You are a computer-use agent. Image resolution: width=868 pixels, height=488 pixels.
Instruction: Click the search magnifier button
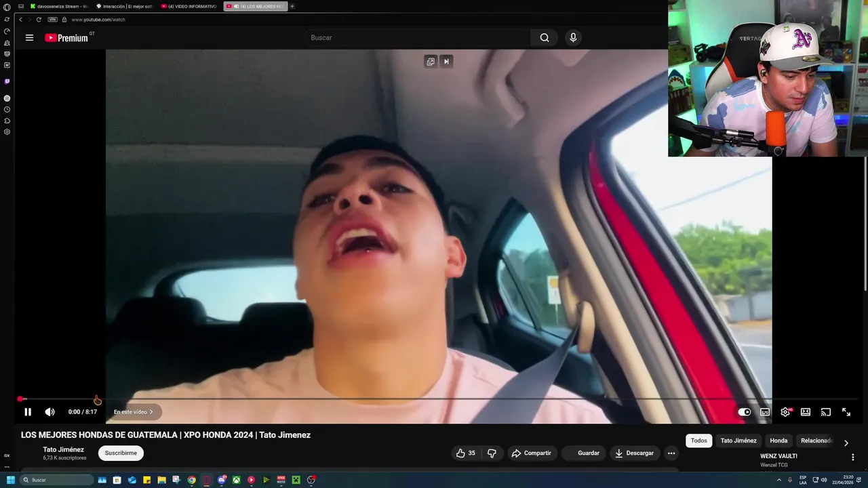(545, 38)
